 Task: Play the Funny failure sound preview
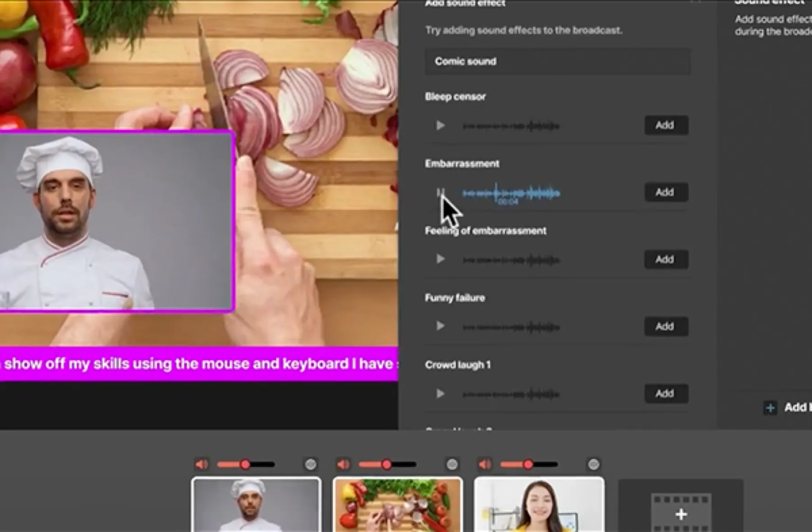440,326
